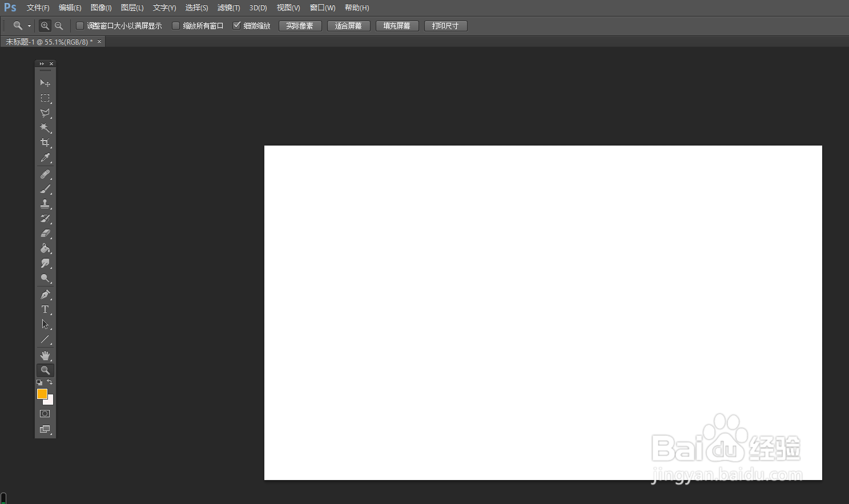Change screen mode icon
The height and width of the screenshot is (504, 849).
coord(45,429)
